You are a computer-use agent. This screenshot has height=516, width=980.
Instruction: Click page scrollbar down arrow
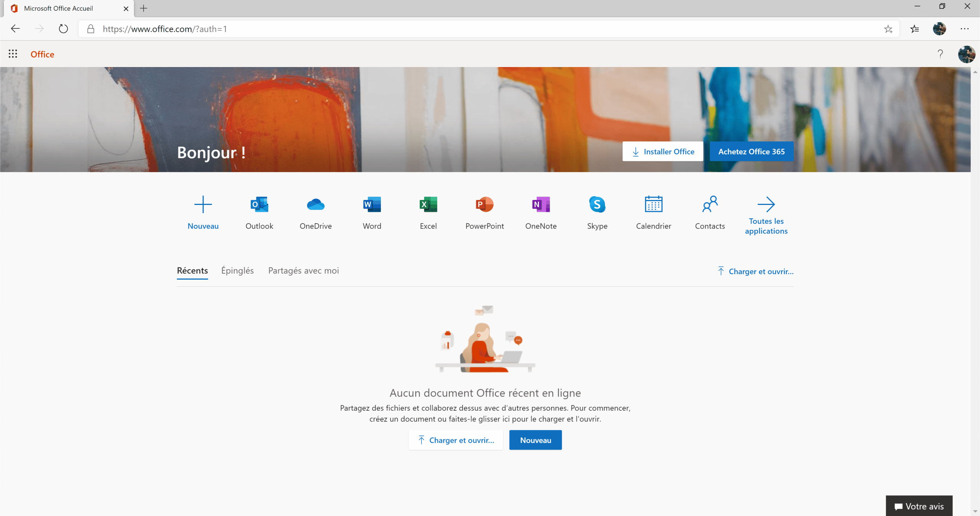click(x=975, y=511)
